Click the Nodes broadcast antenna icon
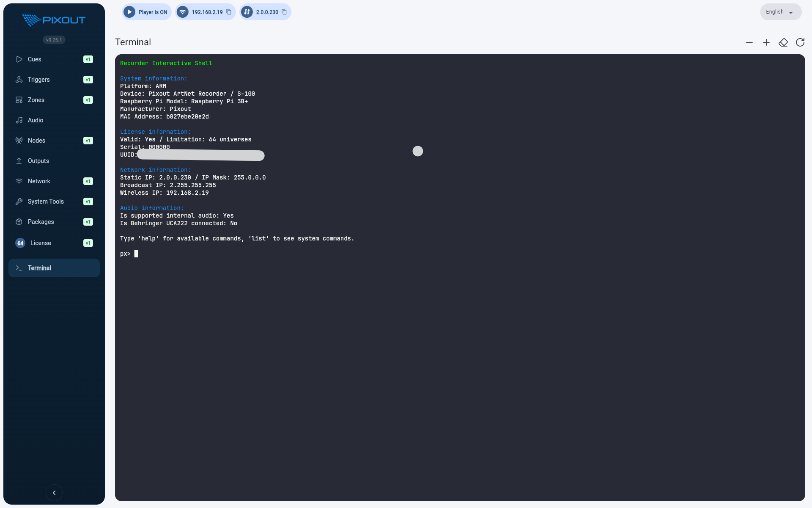Viewport: 812px width, 508px height. click(19, 141)
